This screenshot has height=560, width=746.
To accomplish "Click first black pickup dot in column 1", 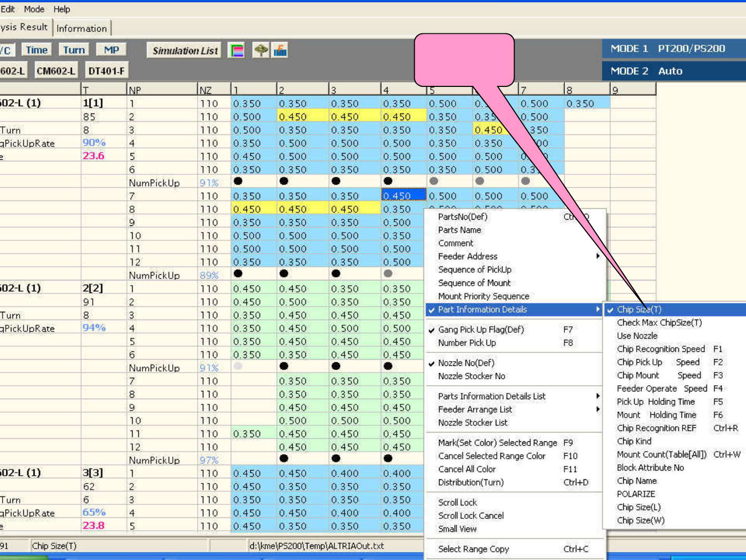I will click(x=238, y=181).
